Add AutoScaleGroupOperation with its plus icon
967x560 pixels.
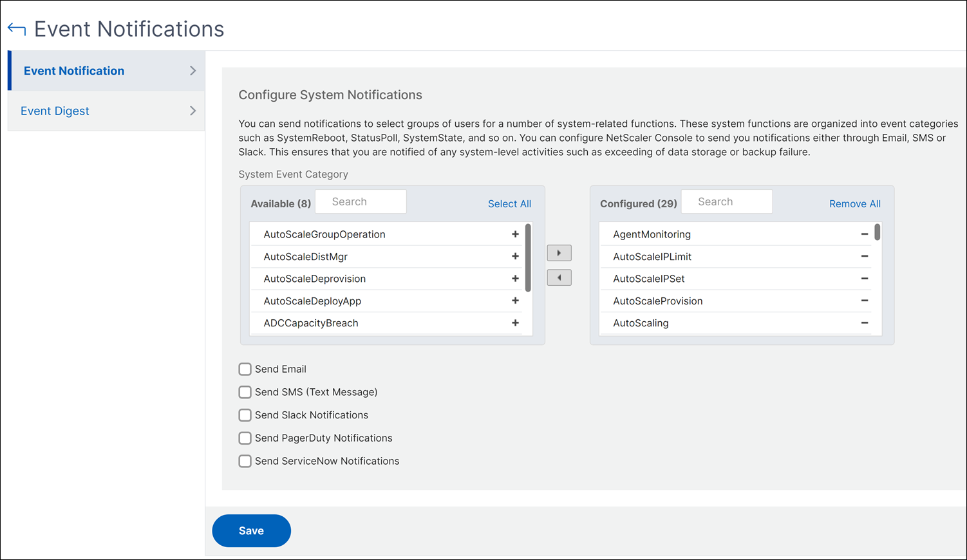point(515,234)
